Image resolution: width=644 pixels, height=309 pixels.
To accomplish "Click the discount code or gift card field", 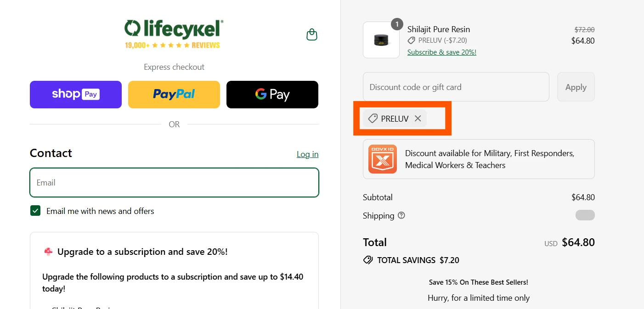I will coord(456,87).
